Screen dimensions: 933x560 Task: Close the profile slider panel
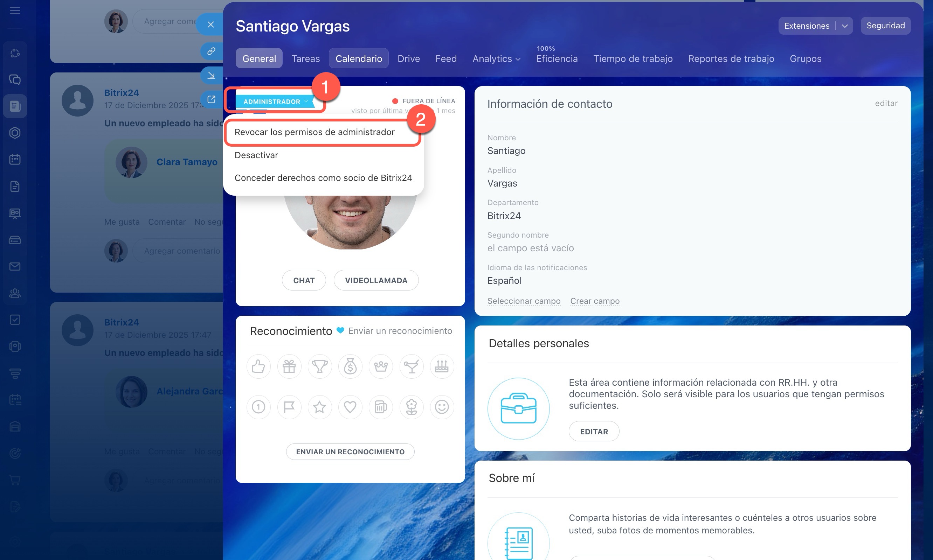coord(211,24)
